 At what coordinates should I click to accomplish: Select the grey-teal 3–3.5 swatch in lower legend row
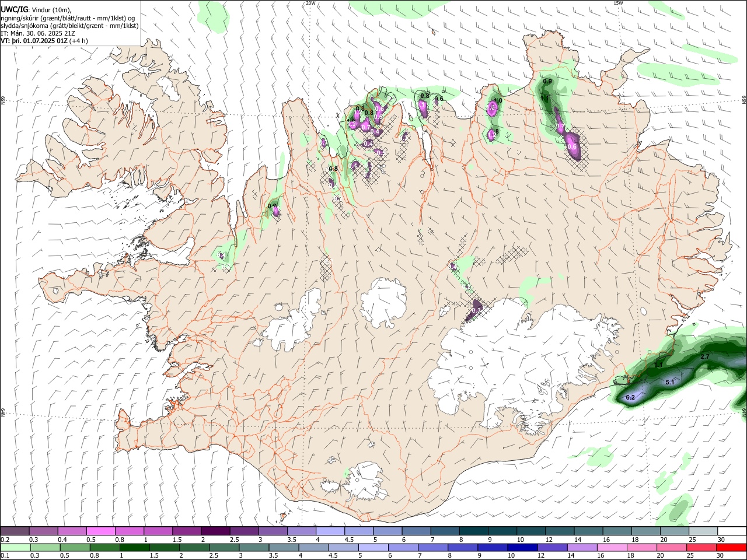point(253,547)
